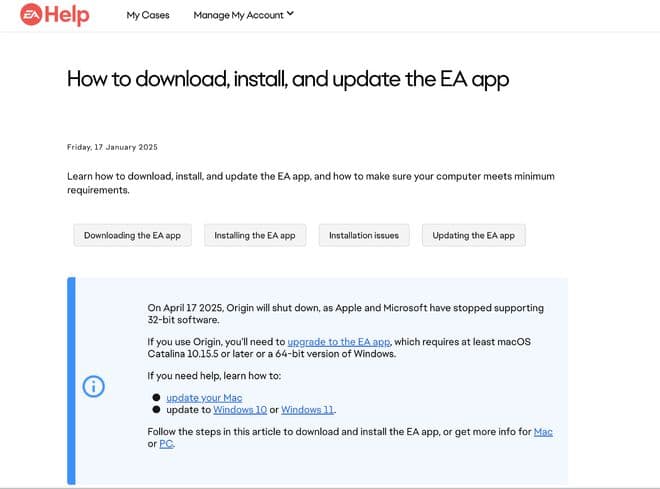
Task: Open the Updating the EA app section
Action: 473,235
